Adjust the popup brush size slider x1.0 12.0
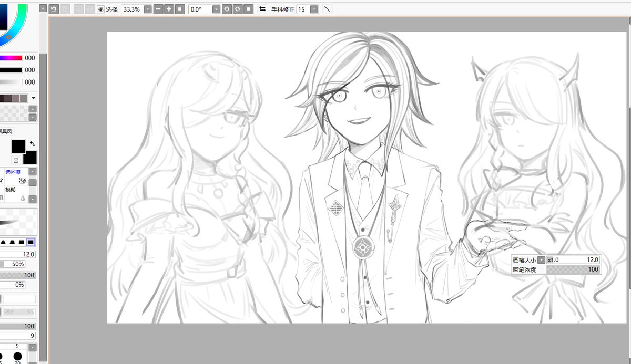631x364 pixels. pyautogui.click(x=573, y=260)
